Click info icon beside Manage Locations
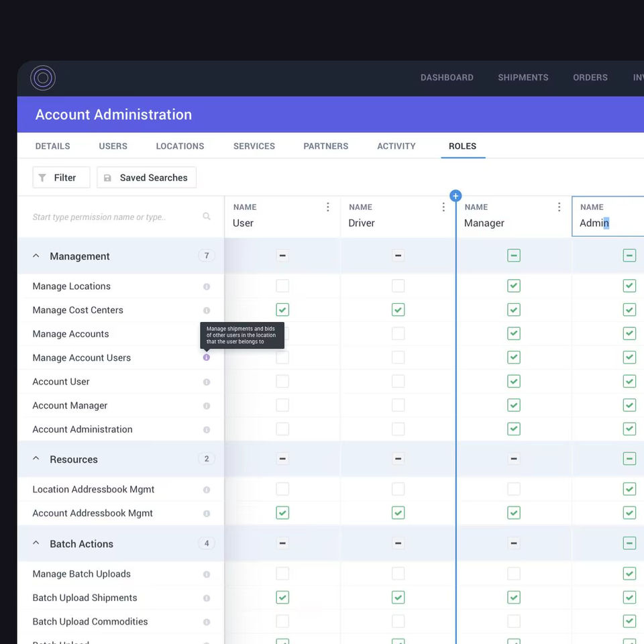Viewport: 644px width, 644px height. (x=207, y=286)
